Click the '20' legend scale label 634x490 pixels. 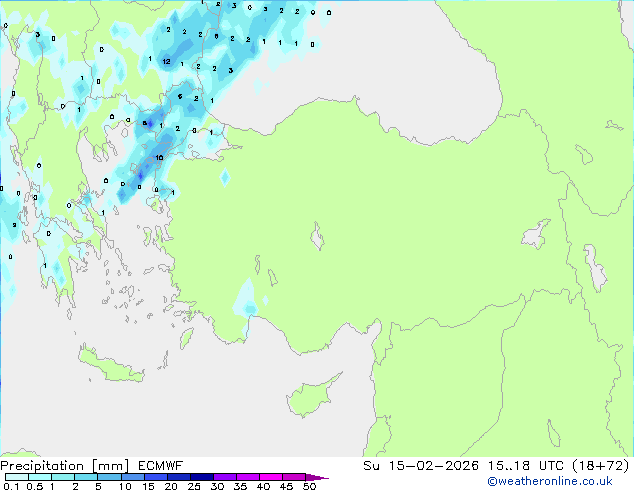point(171,486)
